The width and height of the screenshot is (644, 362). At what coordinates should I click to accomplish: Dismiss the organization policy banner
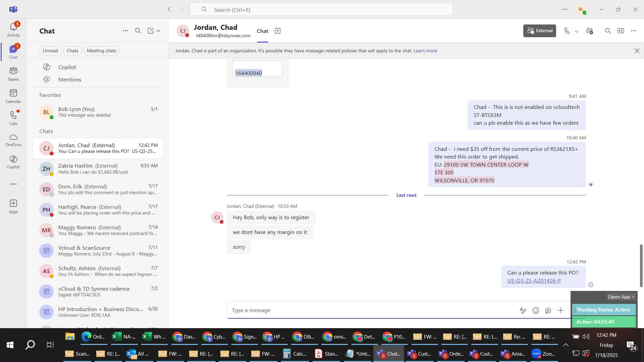click(637, 51)
